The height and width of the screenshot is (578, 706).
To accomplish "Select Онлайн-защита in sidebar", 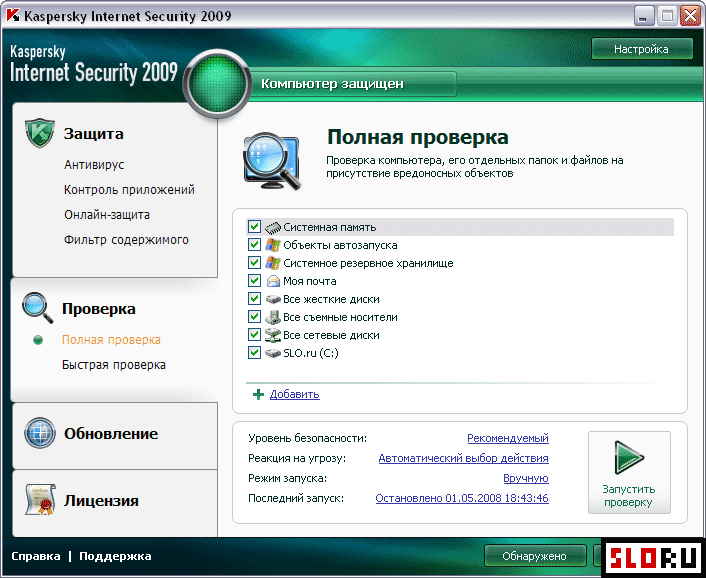I will [x=107, y=215].
